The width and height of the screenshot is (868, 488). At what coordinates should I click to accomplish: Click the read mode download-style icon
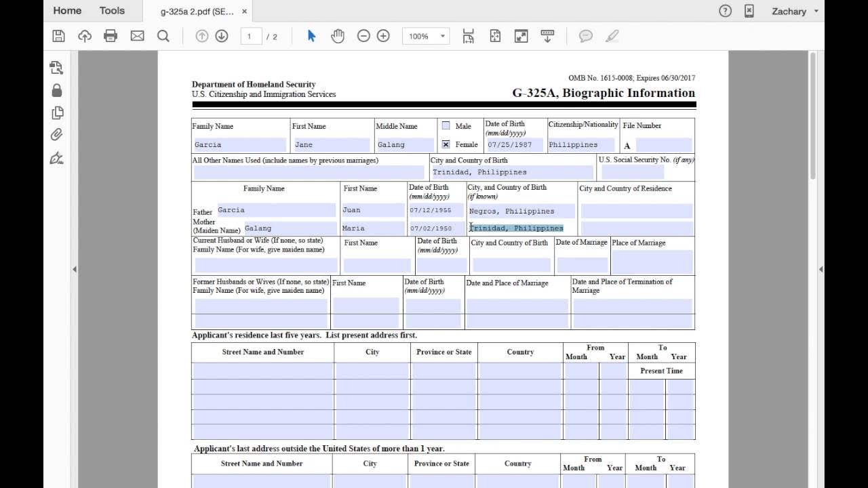(x=547, y=36)
